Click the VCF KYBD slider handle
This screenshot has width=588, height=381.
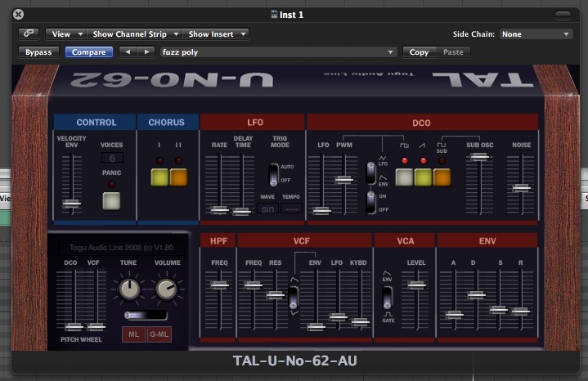(360, 321)
